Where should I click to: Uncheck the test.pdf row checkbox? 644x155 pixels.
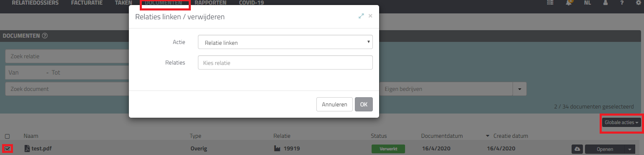pos(8,148)
